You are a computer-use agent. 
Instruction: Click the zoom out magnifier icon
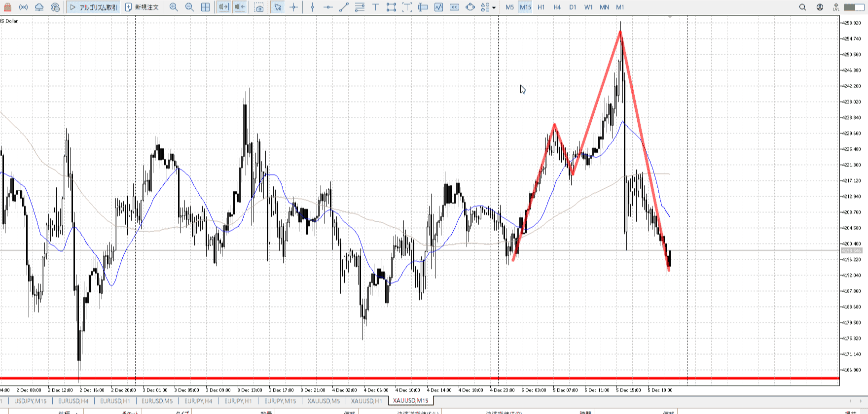pos(189,7)
